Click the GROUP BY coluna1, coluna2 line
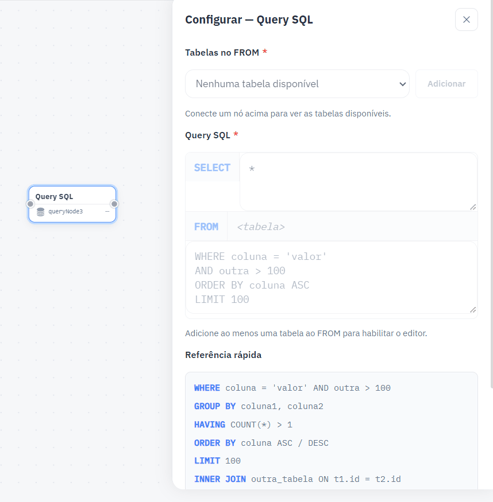This screenshot has width=493, height=502. [259, 406]
